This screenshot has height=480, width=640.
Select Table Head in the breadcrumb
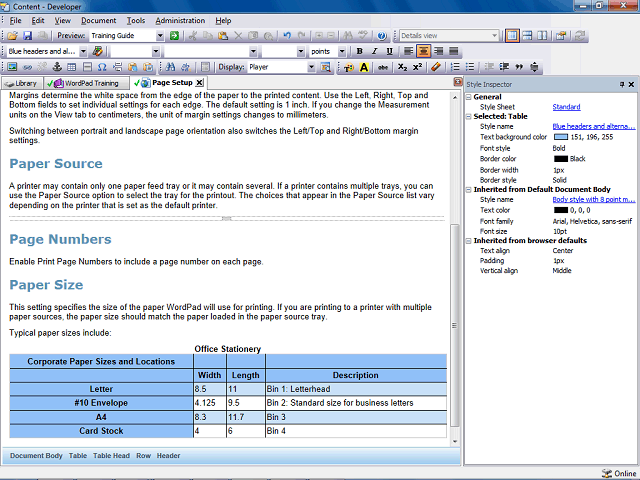(111, 456)
